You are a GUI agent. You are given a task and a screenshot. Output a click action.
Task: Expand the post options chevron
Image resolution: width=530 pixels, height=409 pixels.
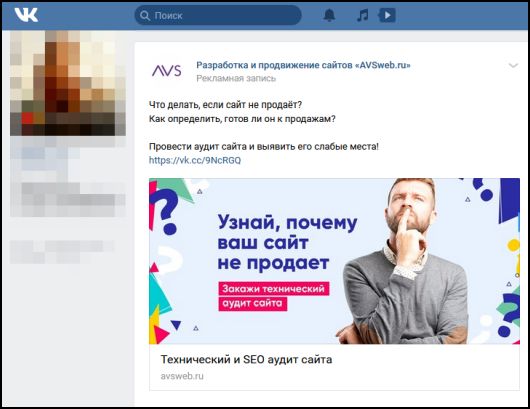pyautogui.click(x=513, y=65)
